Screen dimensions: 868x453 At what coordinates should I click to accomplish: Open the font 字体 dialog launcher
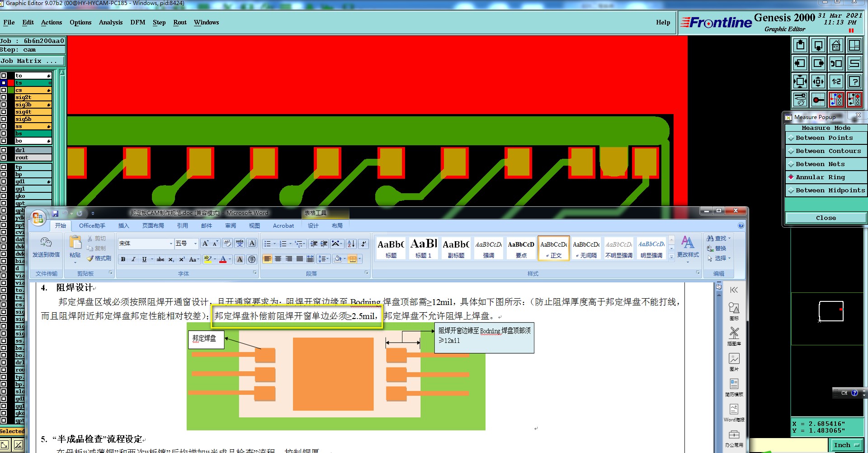click(x=255, y=273)
